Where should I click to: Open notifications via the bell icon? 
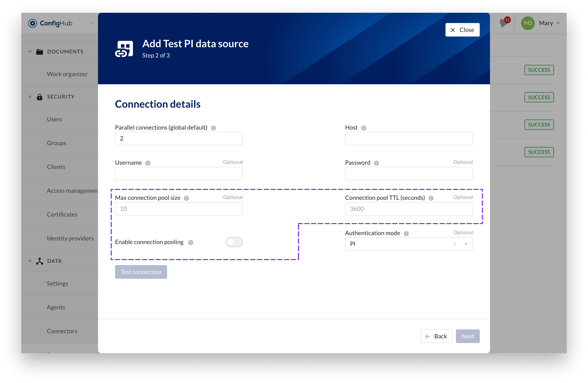point(503,23)
